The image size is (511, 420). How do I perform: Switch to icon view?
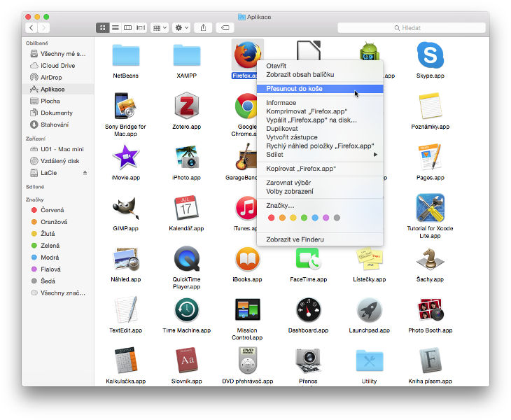(102, 28)
